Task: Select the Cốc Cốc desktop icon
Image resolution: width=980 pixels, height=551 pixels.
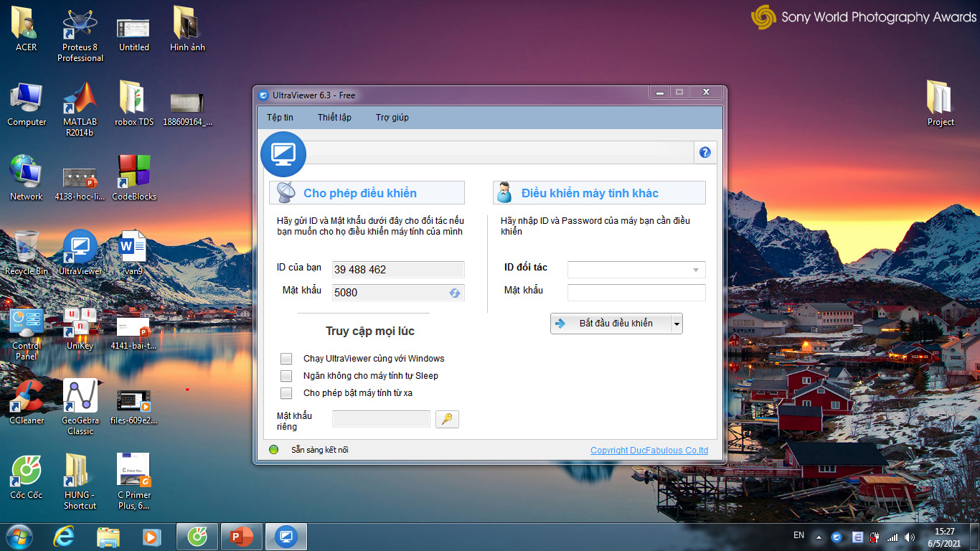Action: (x=27, y=476)
